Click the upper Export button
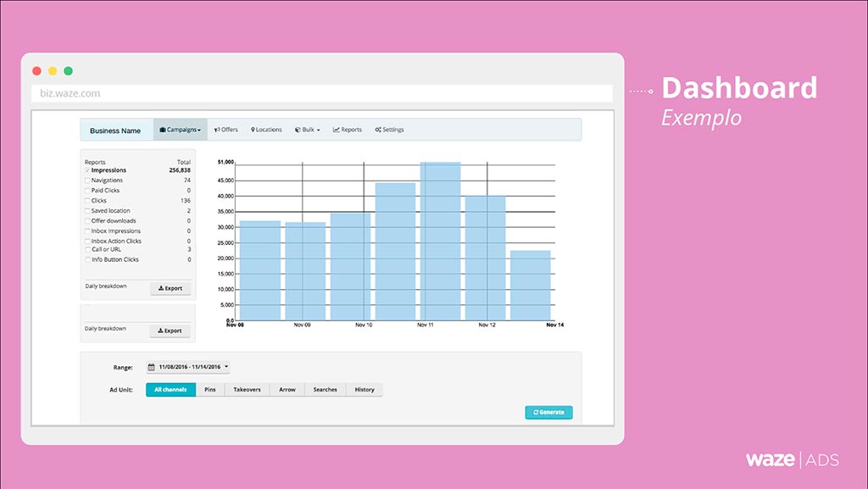Screen dimensions: 868x489 point(170,288)
